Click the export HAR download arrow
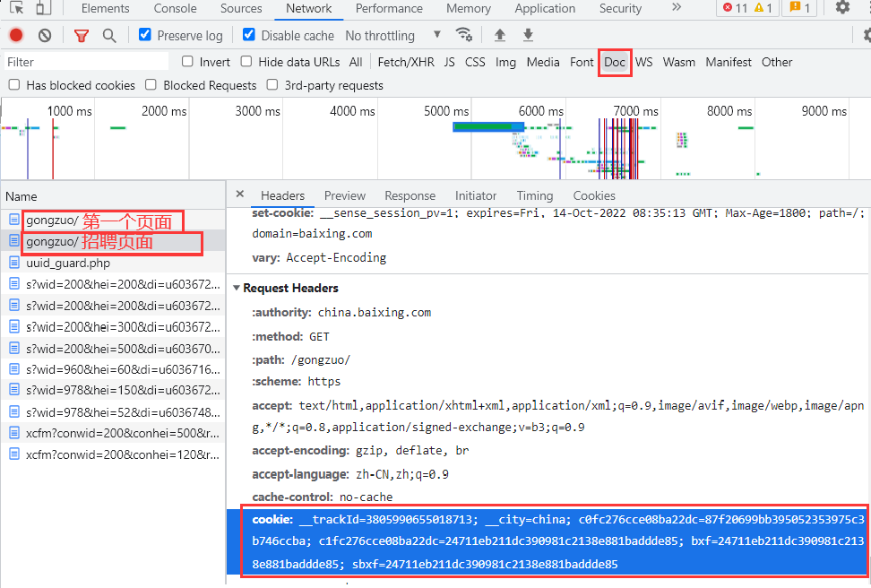Image resolution: width=871 pixels, height=588 pixels. pyautogui.click(x=529, y=35)
